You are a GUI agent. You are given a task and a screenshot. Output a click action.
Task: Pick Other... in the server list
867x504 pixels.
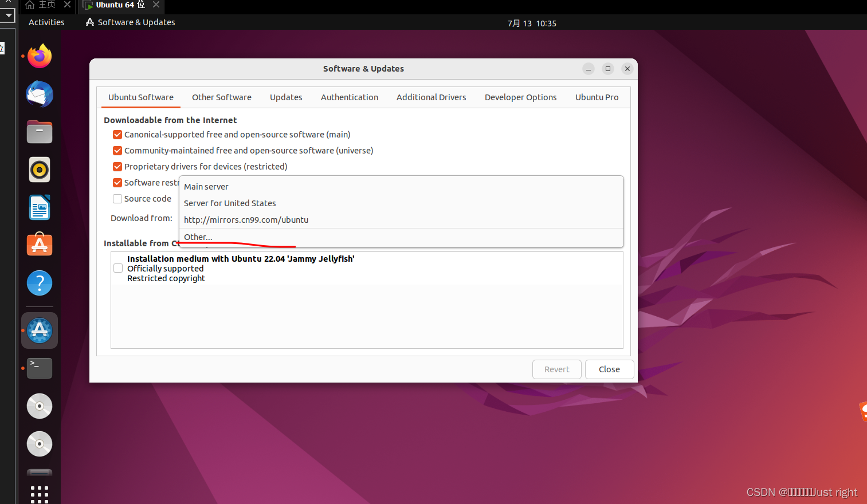point(198,237)
